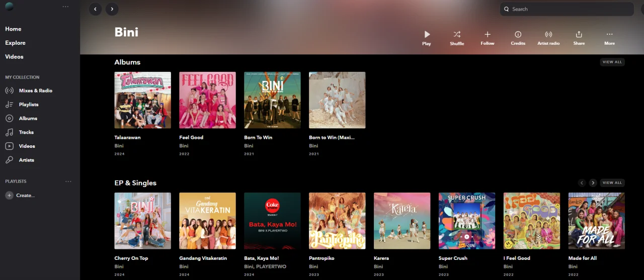Open Albums in My Collection

click(28, 118)
